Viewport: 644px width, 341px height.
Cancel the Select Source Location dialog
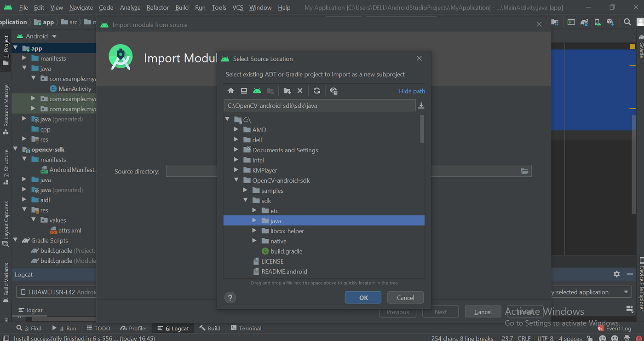tap(405, 297)
